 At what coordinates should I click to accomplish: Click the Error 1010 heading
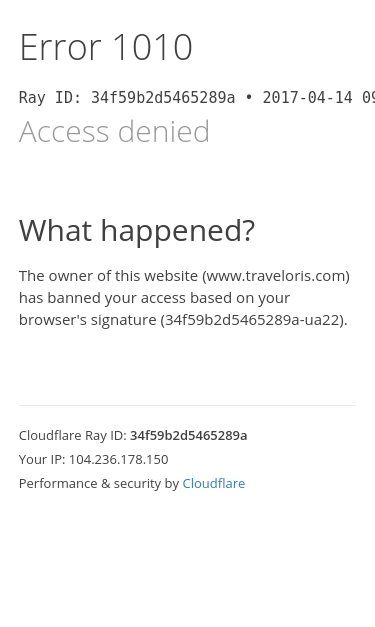tap(106, 47)
